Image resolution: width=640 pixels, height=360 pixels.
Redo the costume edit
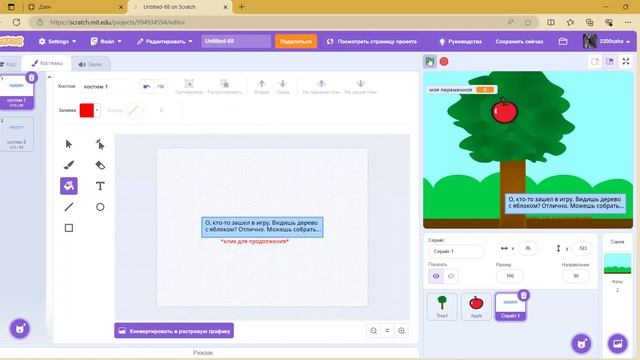click(x=160, y=87)
